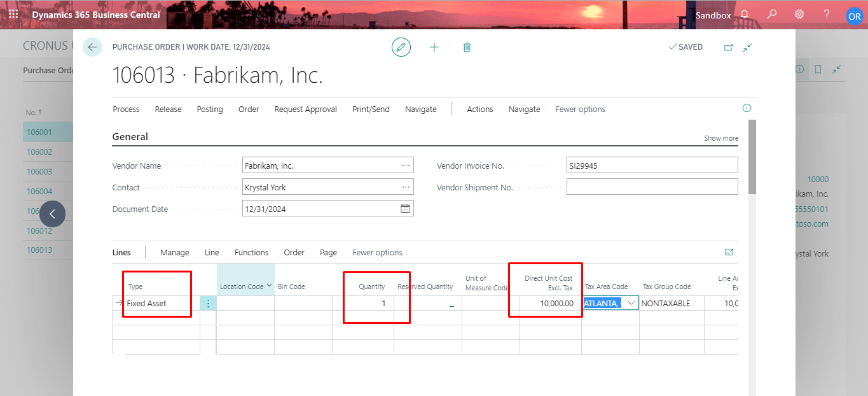Expand the Location Code column header menu
Screen dimensions: 868x396
(270, 286)
